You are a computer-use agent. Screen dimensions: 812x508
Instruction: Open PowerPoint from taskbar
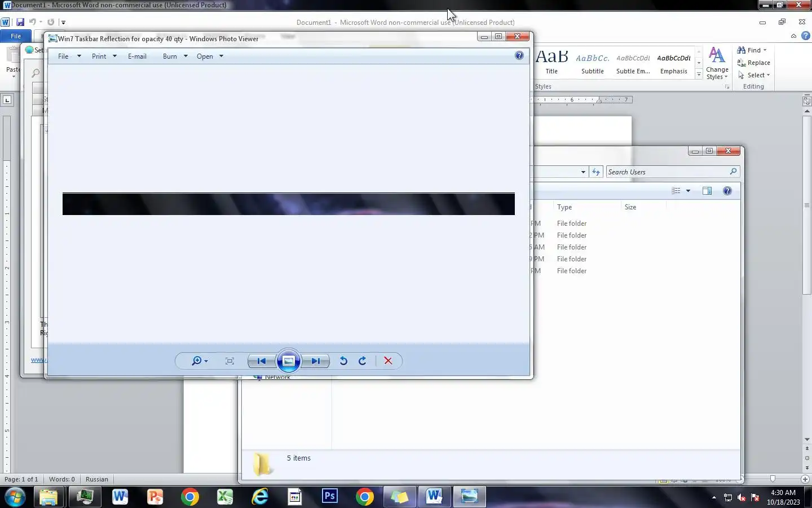(155, 497)
